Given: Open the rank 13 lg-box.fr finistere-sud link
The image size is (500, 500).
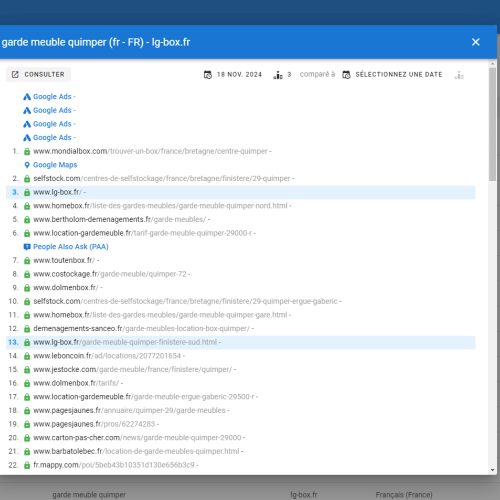Looking at the screenshot, I should pyautogui.click(x=125, y=342).
